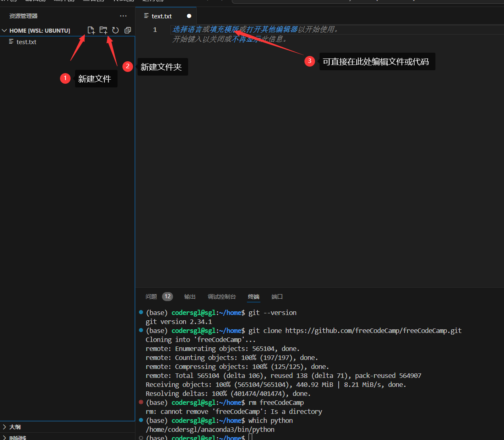
Task: Switch to the 问题 problems tab
Action: [x=151, y=297]
